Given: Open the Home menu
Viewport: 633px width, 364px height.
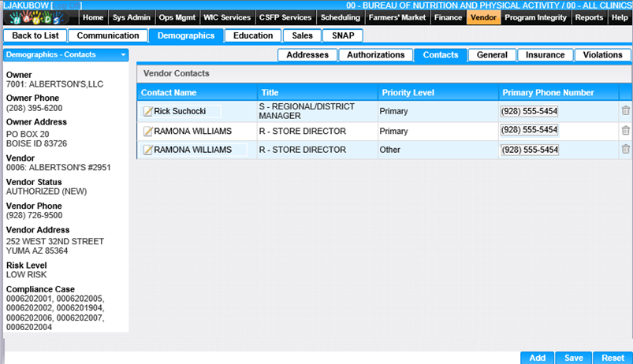Looking at the screenshot, I should point(93,18).
